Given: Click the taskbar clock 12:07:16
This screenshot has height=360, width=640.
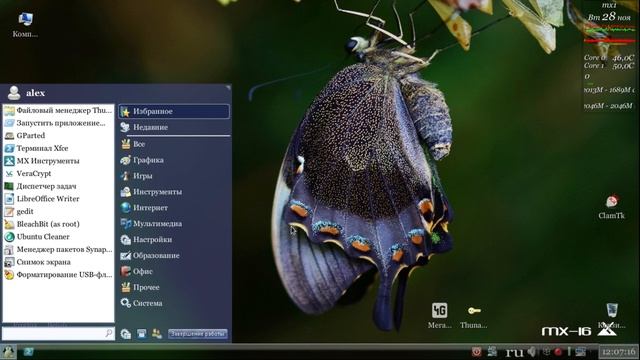Looking at the screenshot, I should (618, 351).
